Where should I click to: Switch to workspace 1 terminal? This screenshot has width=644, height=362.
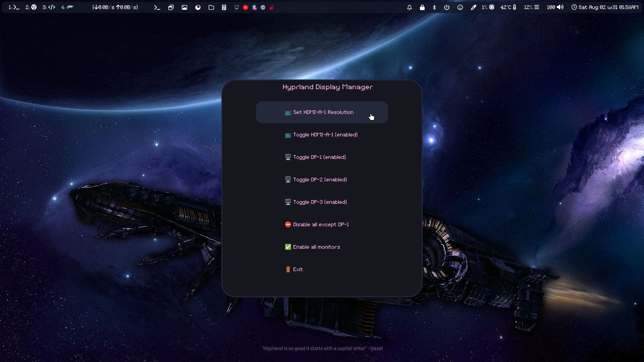[14, 7]
